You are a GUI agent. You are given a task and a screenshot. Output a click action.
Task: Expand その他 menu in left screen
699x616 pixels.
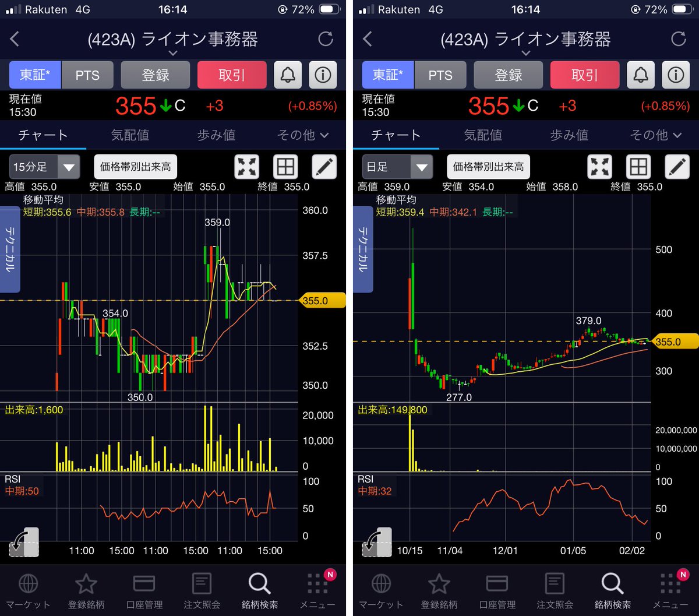click(303, 135)
